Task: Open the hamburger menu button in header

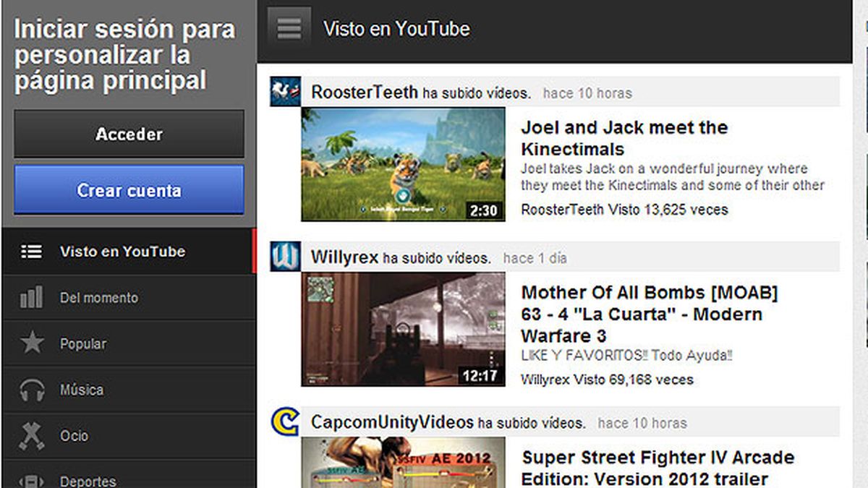Action: pos(289,28)
